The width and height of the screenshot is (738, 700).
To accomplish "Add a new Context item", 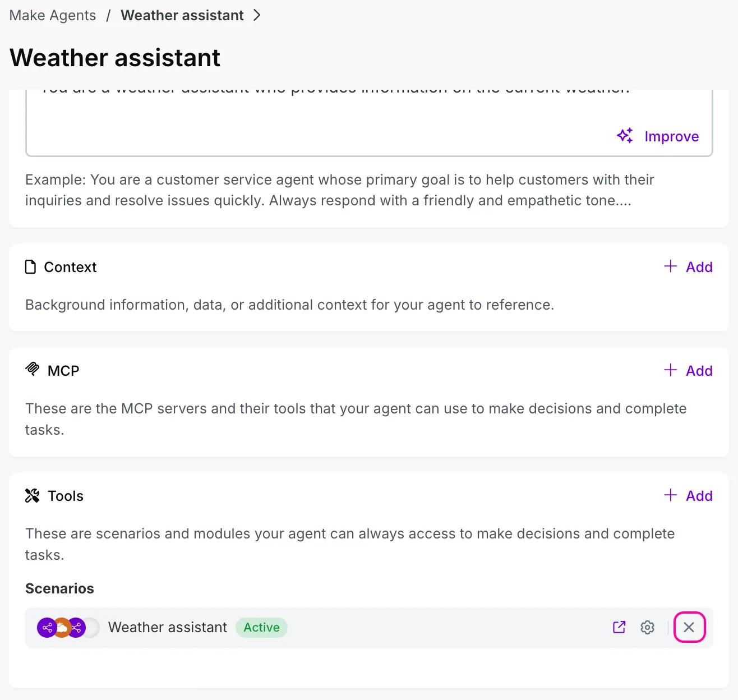I will click(688, 267).
